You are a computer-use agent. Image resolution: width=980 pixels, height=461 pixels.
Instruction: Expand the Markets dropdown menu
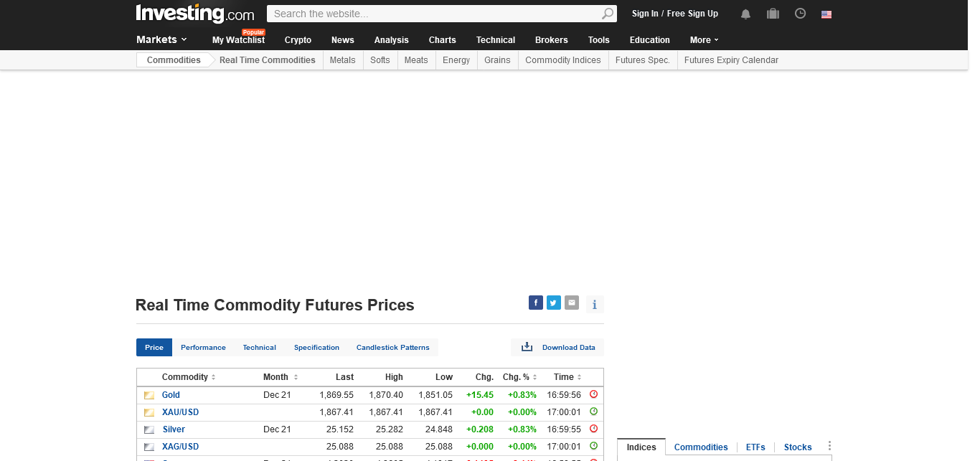coord(161,39)
